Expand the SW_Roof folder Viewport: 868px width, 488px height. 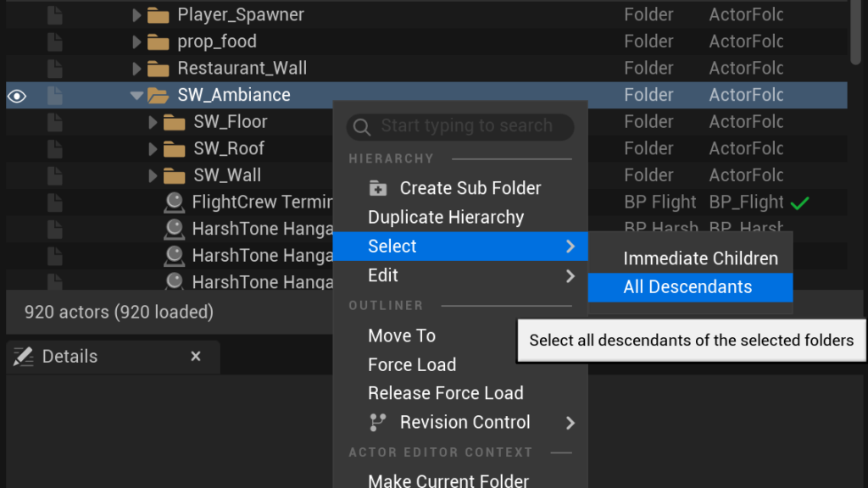click(x=153, y=149)
